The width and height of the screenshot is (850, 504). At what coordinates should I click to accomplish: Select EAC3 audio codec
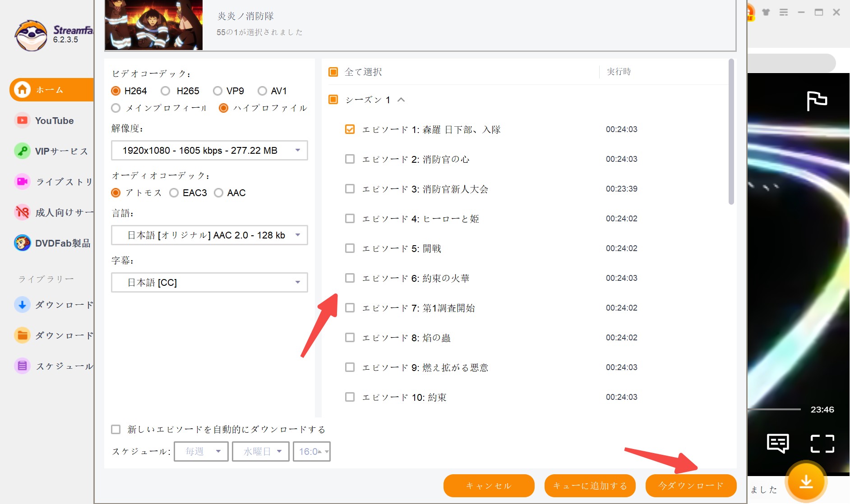coord(174,193)
